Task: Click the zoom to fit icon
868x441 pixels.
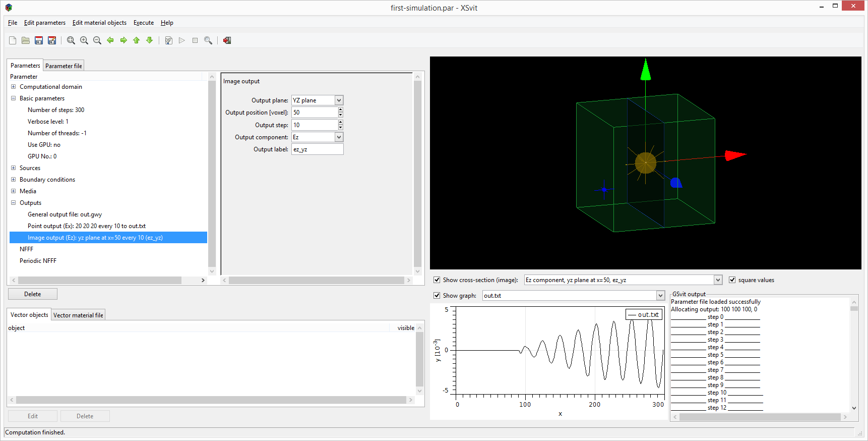Action: point(71,40)
